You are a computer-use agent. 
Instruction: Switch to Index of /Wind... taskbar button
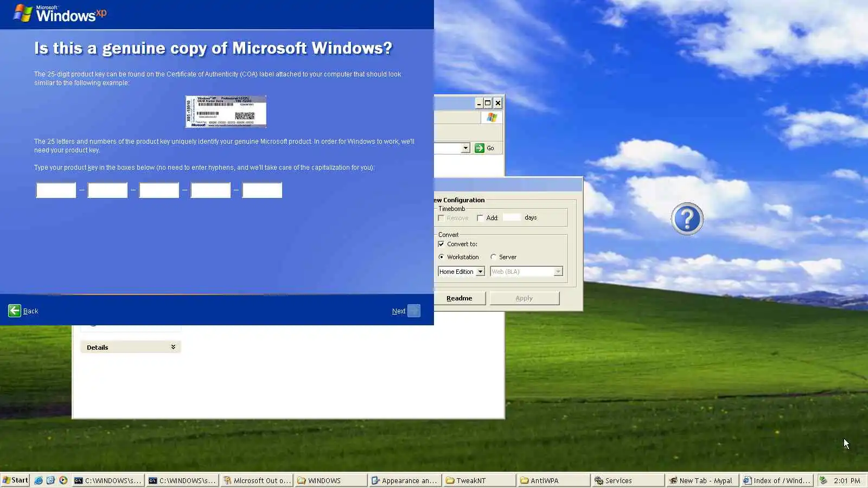pyautogui.click(x=777, y=480)
